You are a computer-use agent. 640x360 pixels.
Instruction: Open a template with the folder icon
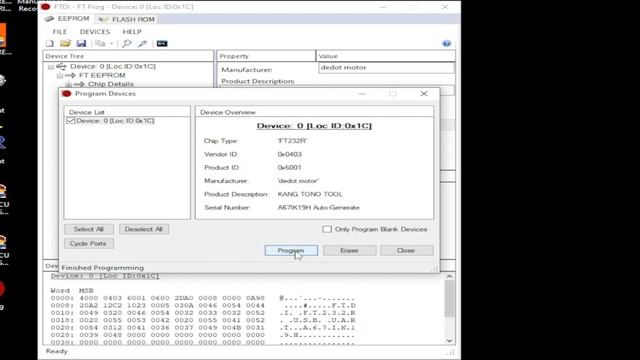[65, 43]
